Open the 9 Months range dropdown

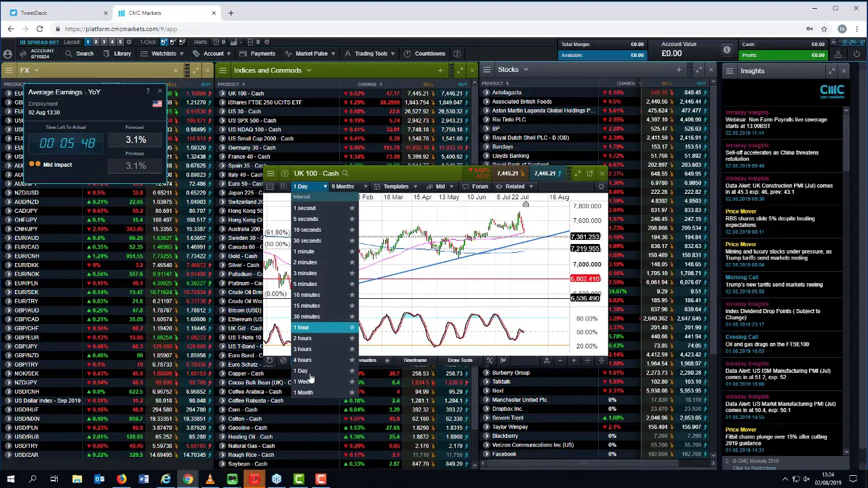click(349, 186)
